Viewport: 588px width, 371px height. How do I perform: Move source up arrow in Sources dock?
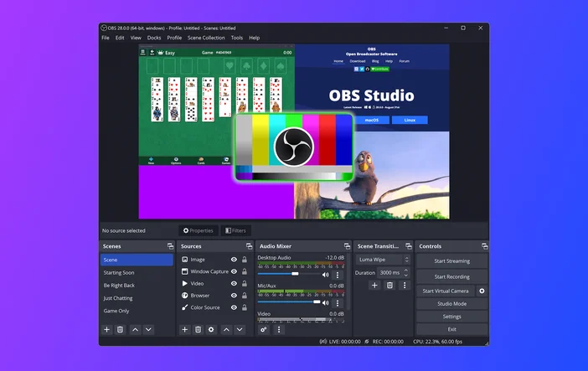[x=226, y=329]
